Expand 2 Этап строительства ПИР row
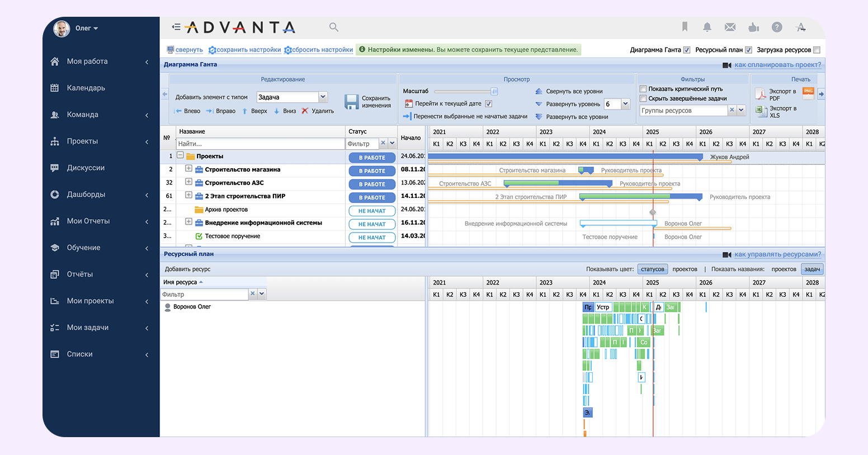 (x=188, y=195)
